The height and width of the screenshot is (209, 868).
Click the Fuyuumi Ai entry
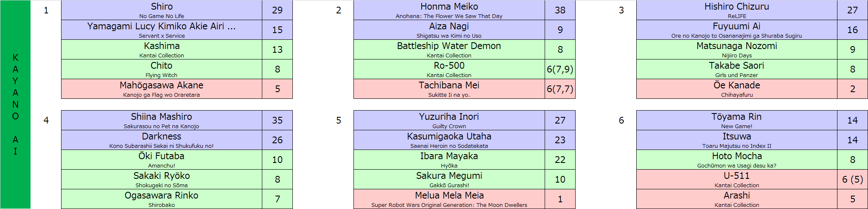pos(737,30)
